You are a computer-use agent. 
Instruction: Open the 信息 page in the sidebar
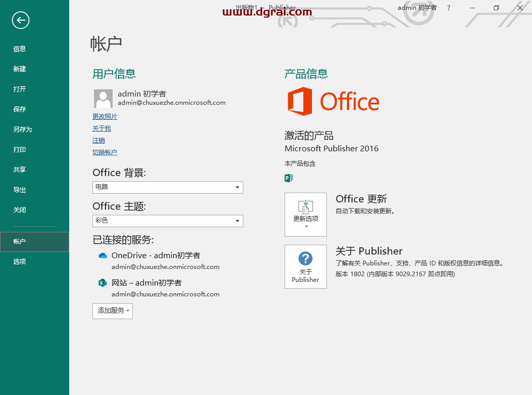[x=19, y=49]
